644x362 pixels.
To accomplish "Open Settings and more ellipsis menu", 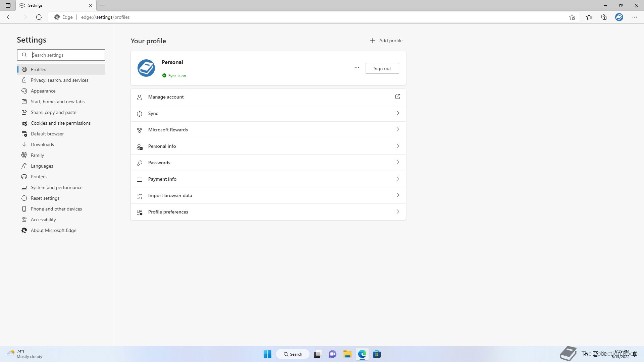I will click(x=635, y=17).
